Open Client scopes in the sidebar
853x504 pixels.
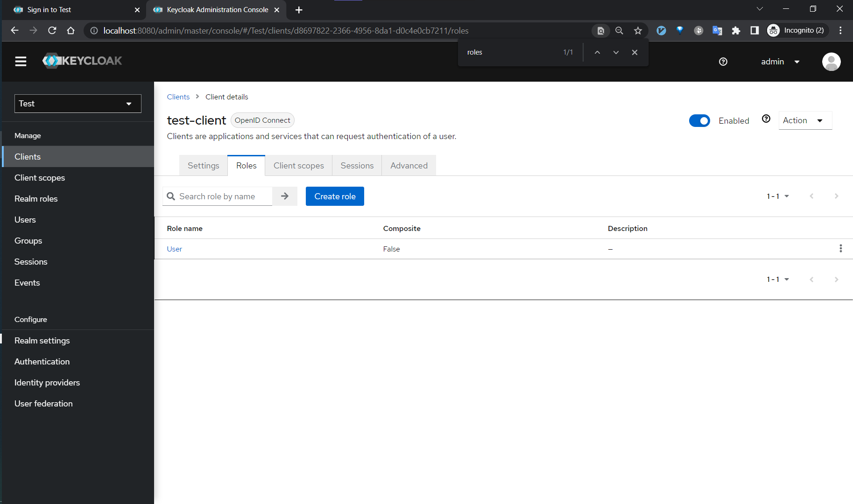(78, 178)
